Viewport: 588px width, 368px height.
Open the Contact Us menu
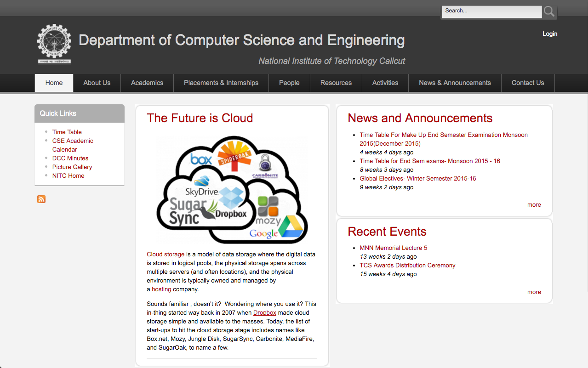pos(528,83)
